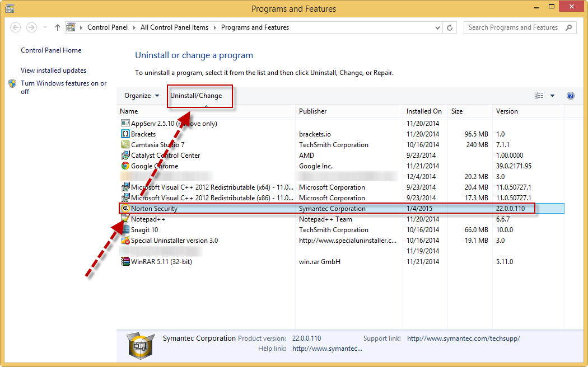
Task: Select the "AppServ 2.5.10 (remove only)" entry
Action: tap(174, 124)
